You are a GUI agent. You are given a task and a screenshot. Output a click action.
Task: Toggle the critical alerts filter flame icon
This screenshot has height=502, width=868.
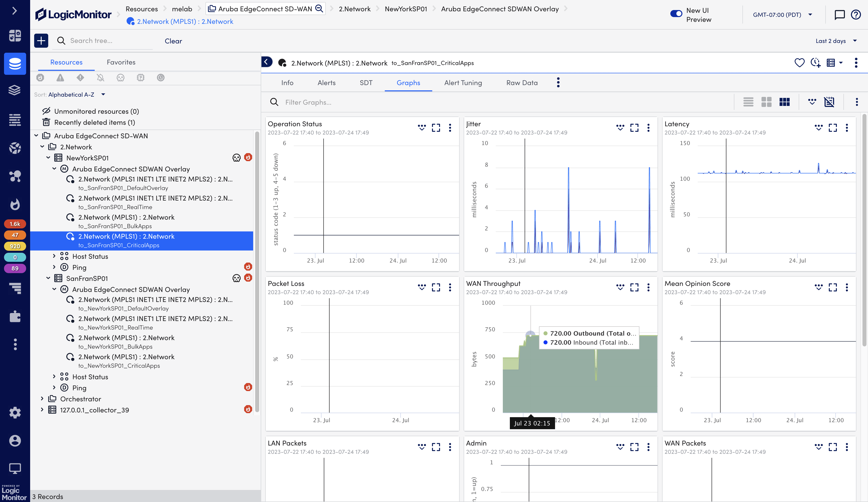pyautogui.click(x=40, y=78)
